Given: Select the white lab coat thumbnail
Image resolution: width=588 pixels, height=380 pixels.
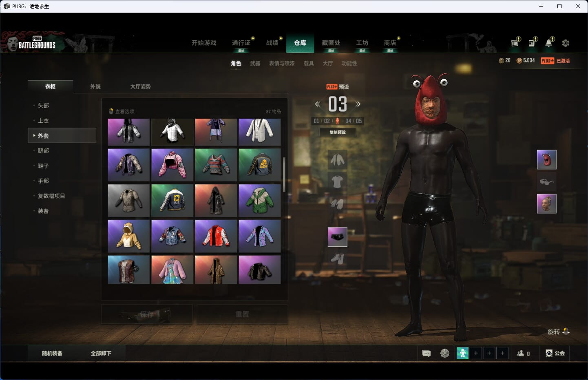Looking at the screenshot, I should [259, 132].
